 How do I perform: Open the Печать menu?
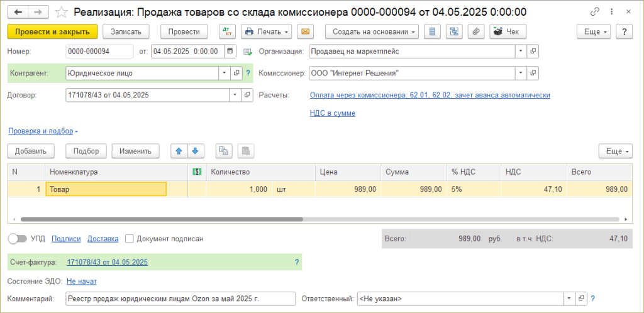coord(267,31)
